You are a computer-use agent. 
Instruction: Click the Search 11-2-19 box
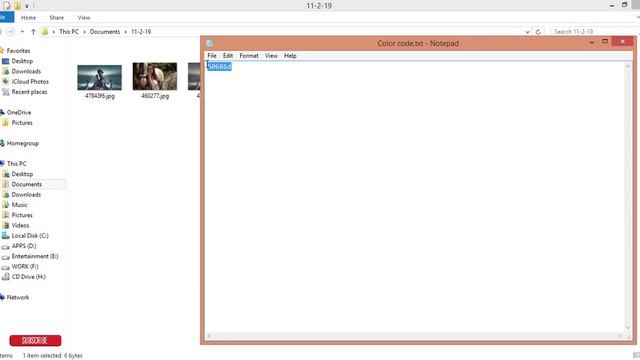pos(595,31)
